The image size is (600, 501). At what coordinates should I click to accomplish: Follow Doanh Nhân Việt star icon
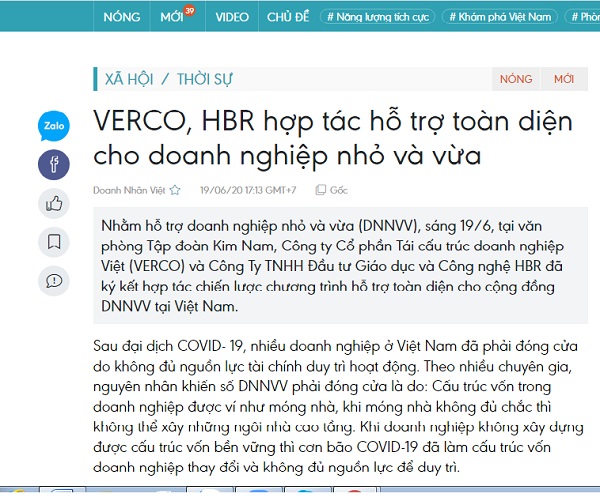[x=175, y=190]
